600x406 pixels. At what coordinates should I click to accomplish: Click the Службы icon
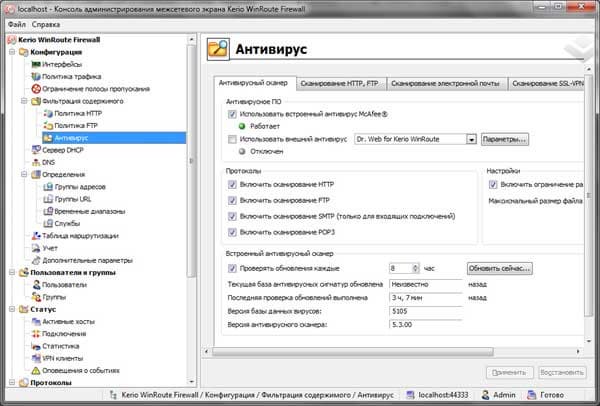tap(48, 223)
